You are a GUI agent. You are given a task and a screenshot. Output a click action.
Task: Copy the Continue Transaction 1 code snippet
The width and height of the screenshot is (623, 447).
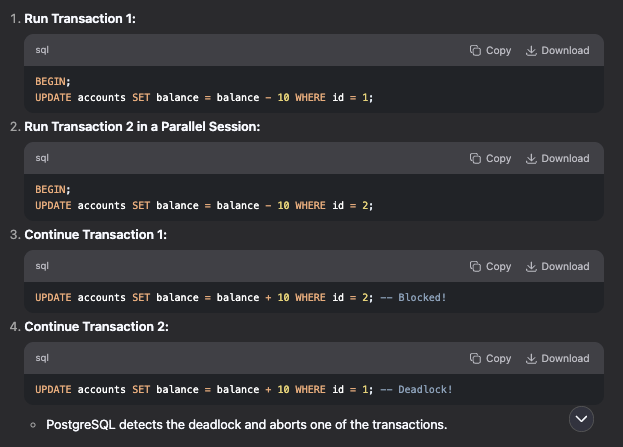point(490,266)
